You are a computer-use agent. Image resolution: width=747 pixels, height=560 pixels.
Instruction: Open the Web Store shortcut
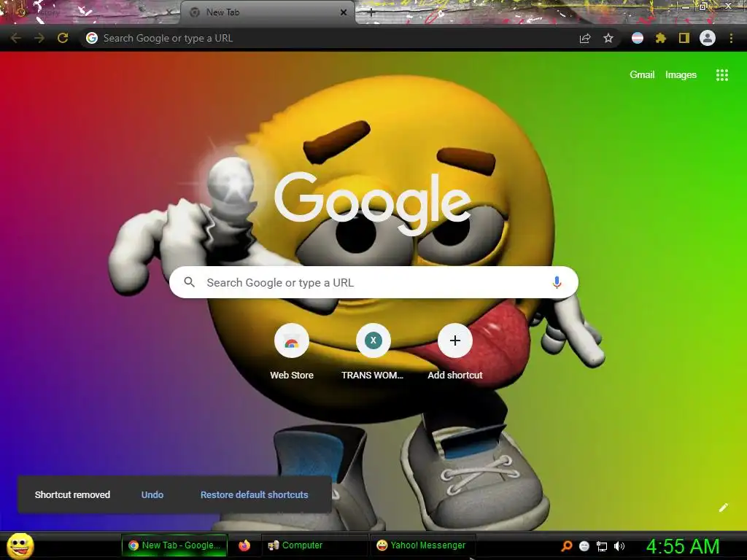[292, 352]
